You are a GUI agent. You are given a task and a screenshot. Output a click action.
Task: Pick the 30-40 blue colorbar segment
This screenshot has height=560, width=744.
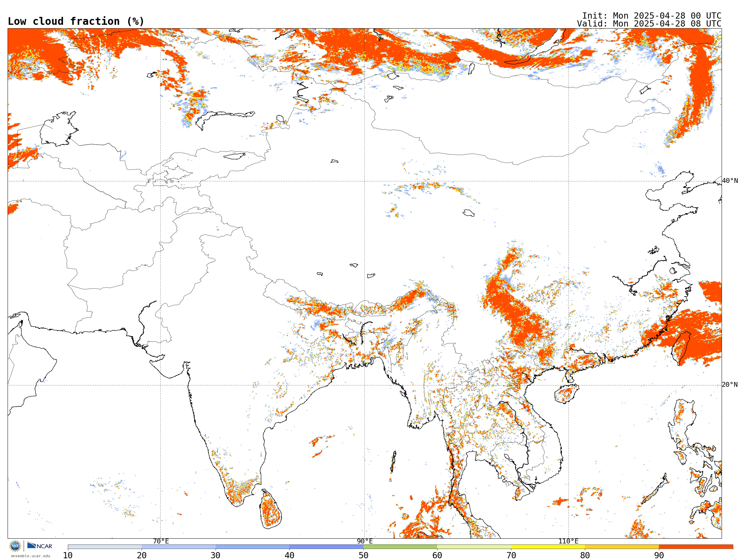pos(252,547)
